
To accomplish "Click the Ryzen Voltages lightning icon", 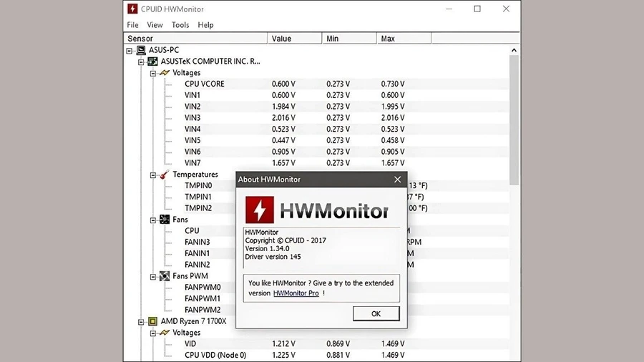I will (165, 333).
